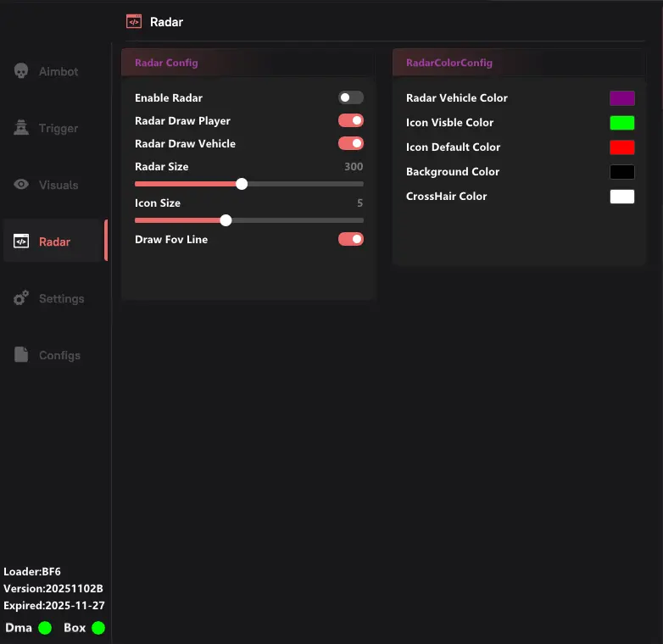The height and width of the screenshot is (644, 663).
Task: Change the white CrossHair Color swatch
Action: point(621,197)
